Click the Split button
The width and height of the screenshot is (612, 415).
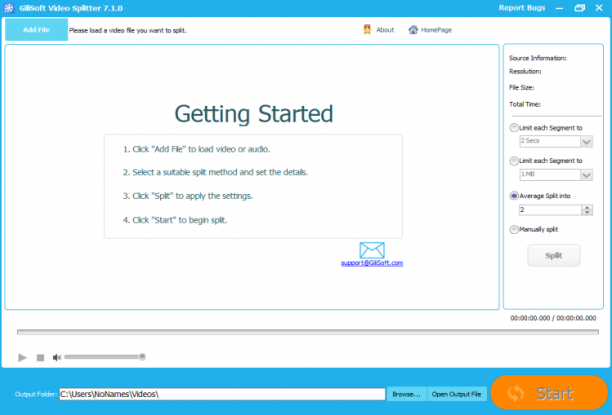[553, 255]
